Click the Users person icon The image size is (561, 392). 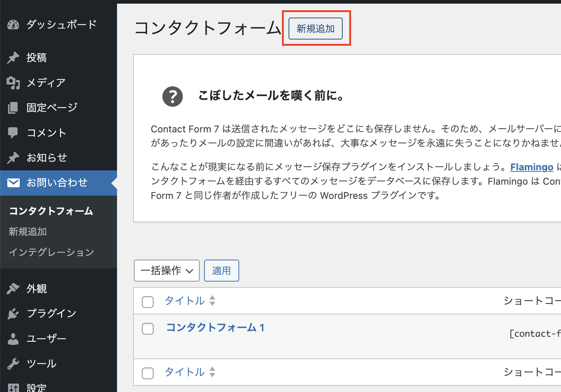13,339
